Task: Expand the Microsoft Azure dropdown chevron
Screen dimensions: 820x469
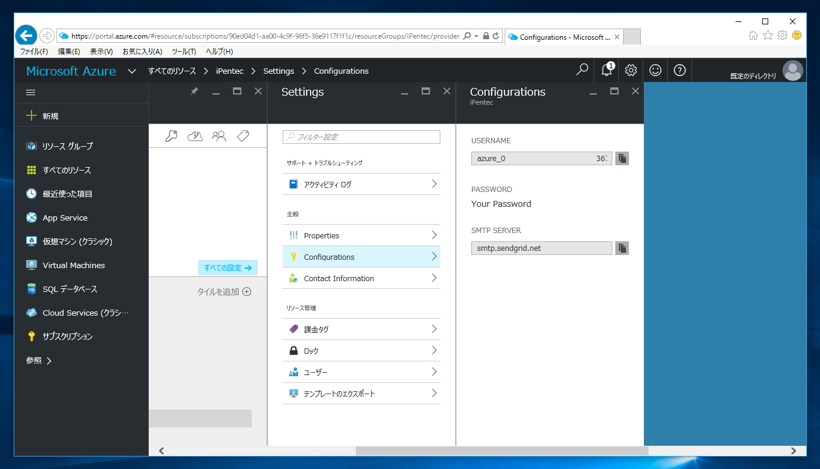Action: (132, 72)
